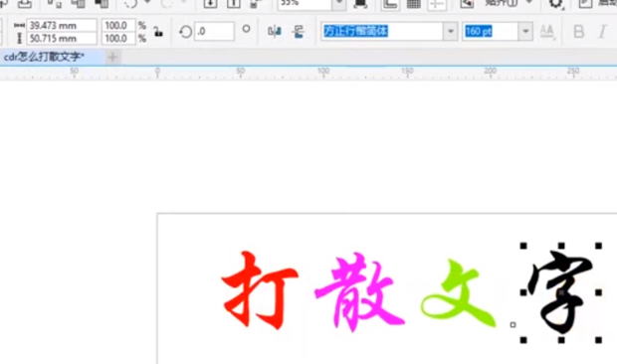The image size is (617, 364).
Task: Click the Redo arrow icon
Action: (167, 4)
